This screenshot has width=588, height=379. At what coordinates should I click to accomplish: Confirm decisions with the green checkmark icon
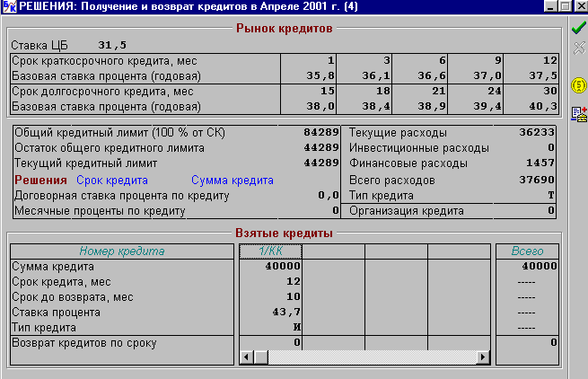579,28
